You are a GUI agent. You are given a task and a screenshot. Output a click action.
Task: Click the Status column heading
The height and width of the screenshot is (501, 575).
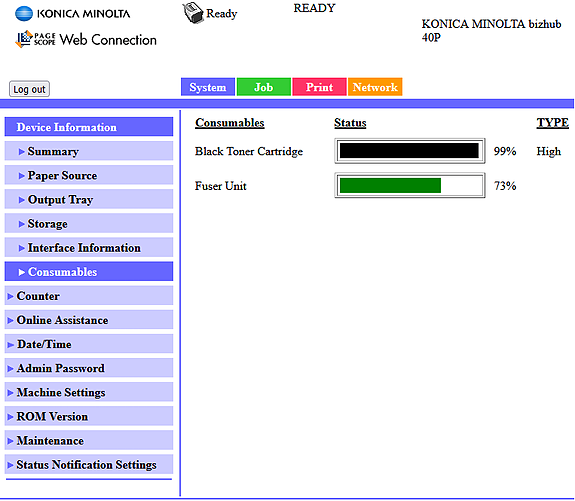[350, 123]
